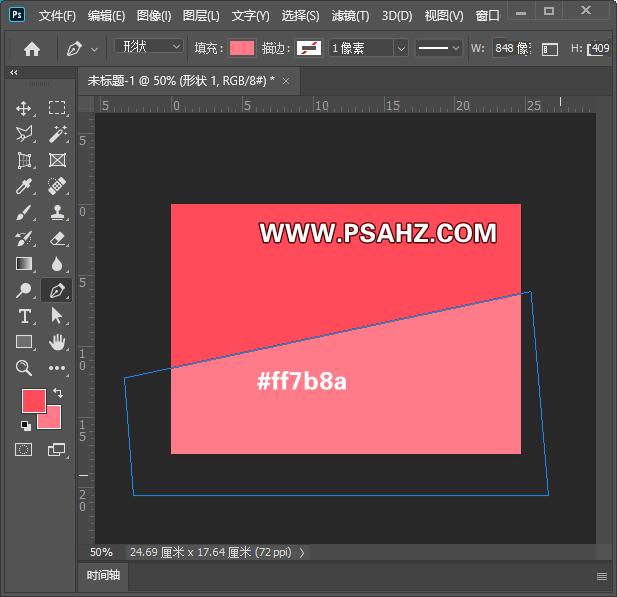Open the 视图(V) menu
The width and height of the screenshot is (617, 597).
(444, 16)
